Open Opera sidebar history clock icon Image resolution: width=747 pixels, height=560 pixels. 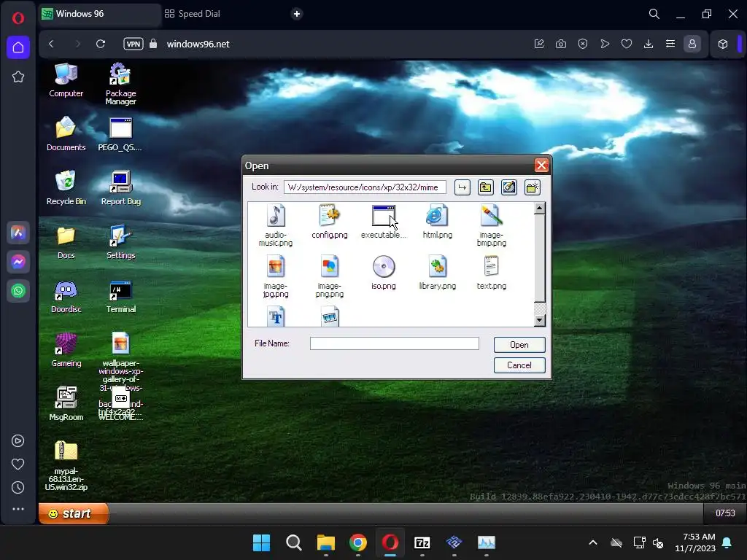[x=18, y=487]
